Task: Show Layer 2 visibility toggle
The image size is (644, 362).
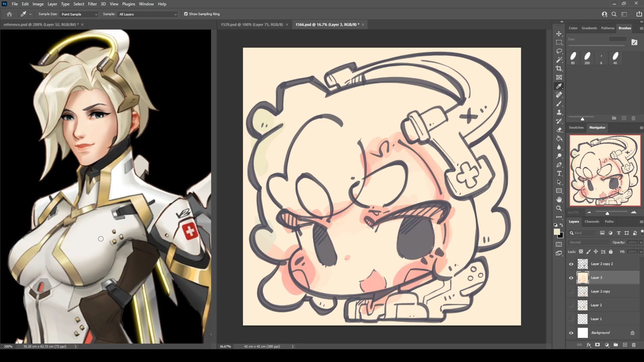Action: [571, 305]
